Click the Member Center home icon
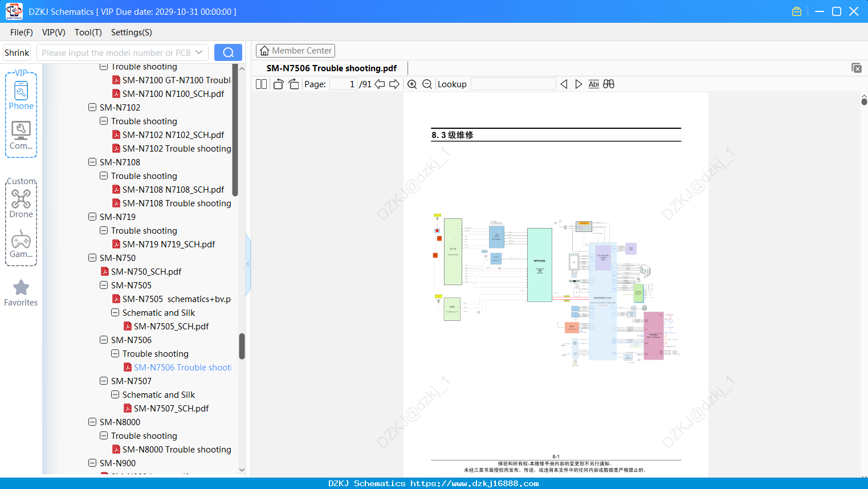Screen dimensions: 868x489 click(x=264, y=51)
